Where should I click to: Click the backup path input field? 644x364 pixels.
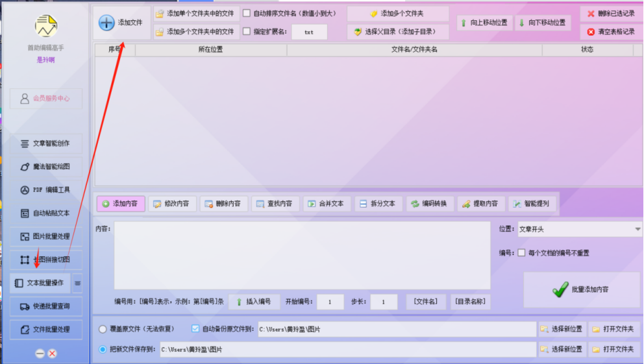point(397,329)
